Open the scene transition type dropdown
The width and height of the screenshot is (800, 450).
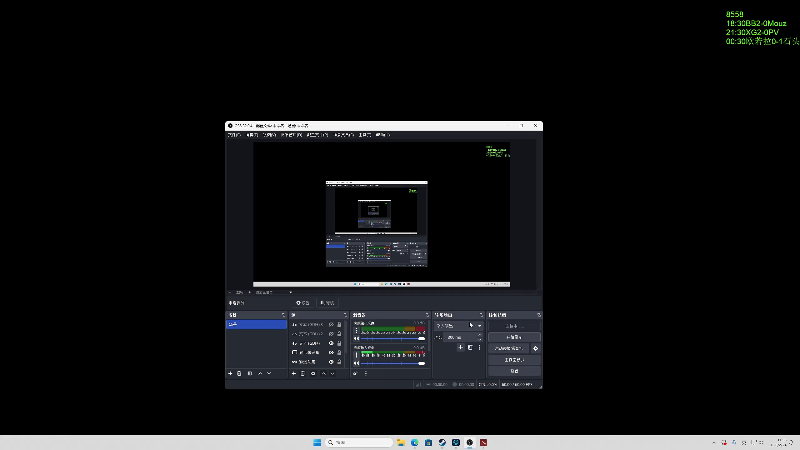click(458, 326)
